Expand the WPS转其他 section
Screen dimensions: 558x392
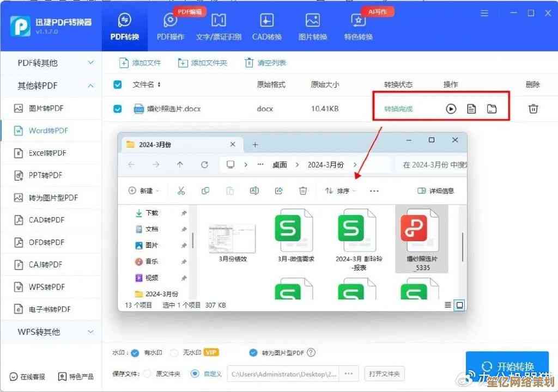point(90,332)
